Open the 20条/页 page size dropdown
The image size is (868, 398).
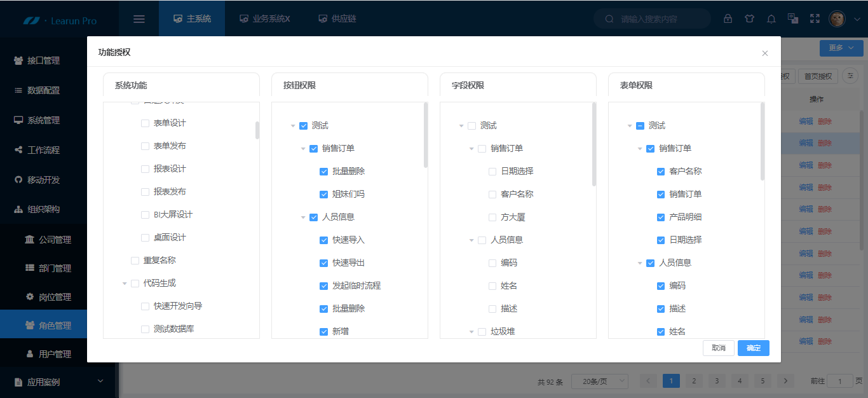tap(599, 381)
